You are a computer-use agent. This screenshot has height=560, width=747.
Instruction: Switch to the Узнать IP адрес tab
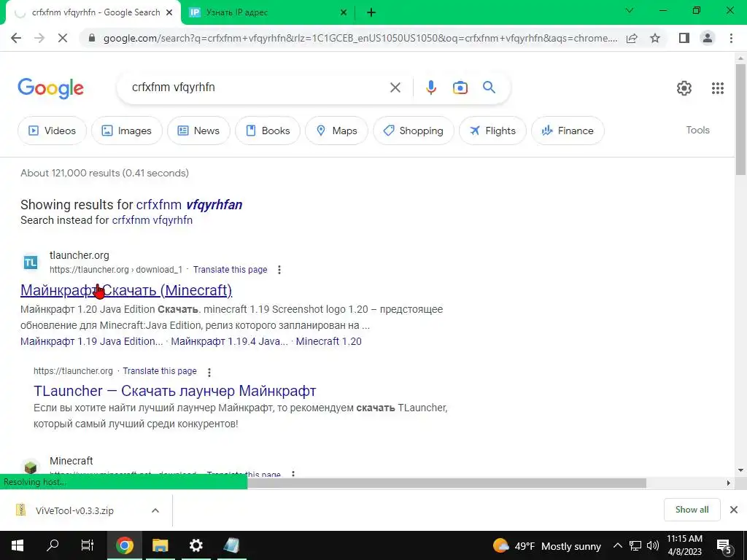pyautogui.click(x=267, y=12)
